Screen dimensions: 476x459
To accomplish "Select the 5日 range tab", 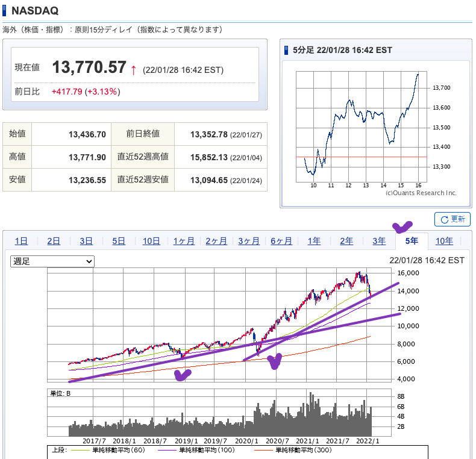I will point(119,241).
